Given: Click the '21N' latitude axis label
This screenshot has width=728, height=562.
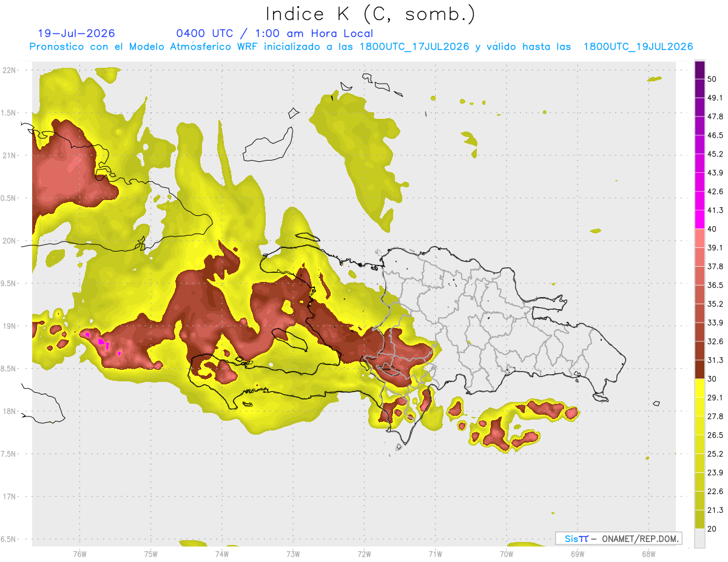Looking at the screenshot, I should tap(9, 155).
